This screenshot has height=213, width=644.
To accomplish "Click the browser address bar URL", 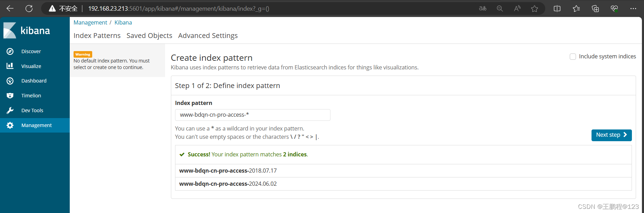I will (x=179, y=9).
